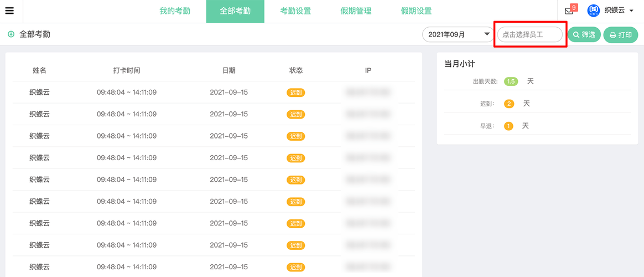Click the early leave count badge 1

[508, 126]
